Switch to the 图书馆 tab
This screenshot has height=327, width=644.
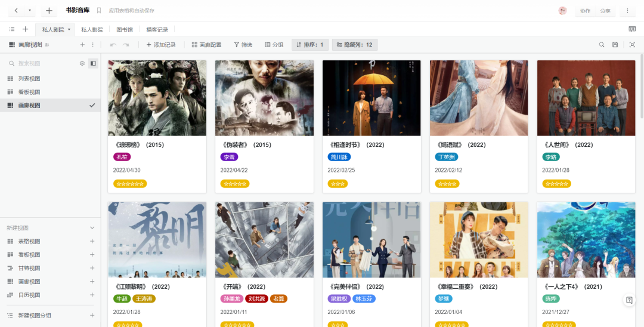tap(125, 30)
